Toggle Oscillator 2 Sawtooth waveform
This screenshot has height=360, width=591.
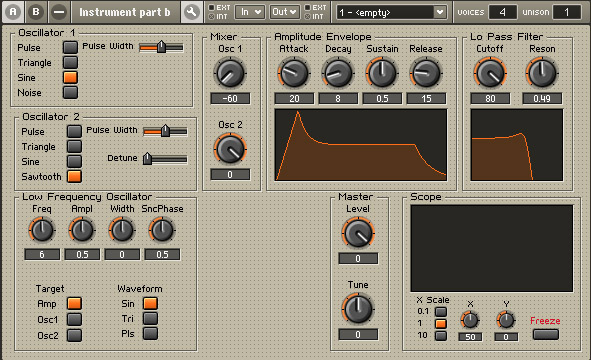tap(74, 177)
